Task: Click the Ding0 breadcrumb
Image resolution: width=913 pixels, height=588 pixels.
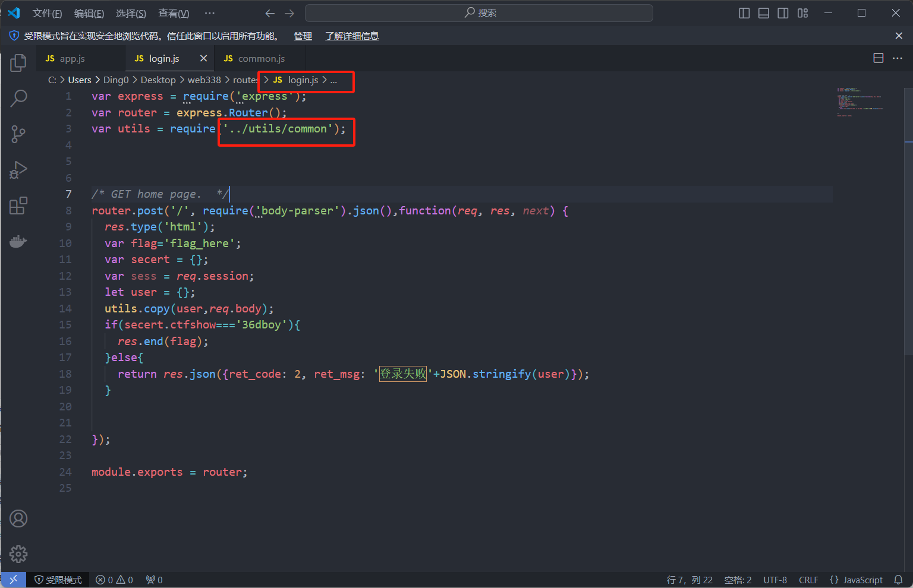Action: point(116,80)
